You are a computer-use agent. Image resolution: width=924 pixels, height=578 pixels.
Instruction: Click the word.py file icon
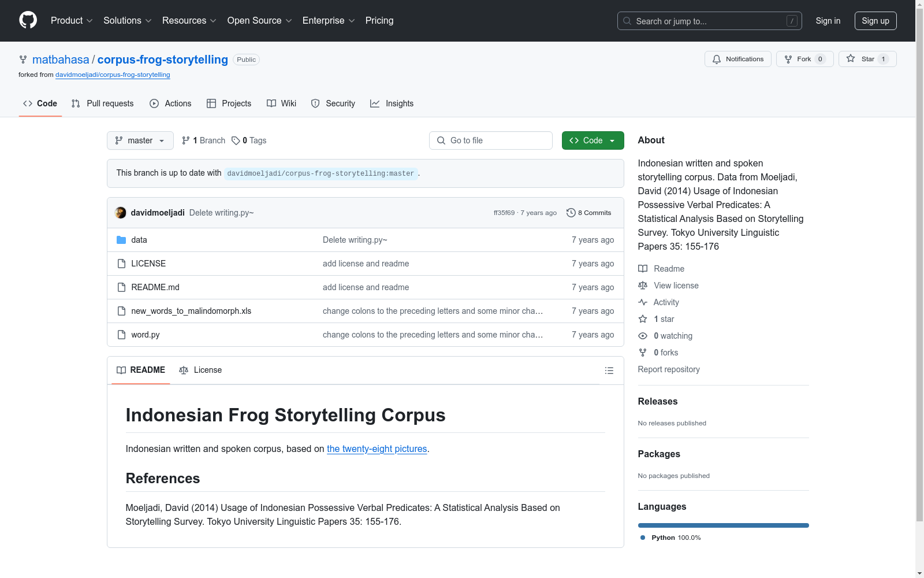tap(121, 335)
